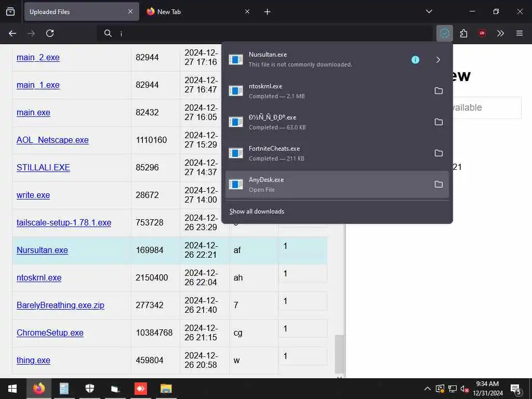This screenshot has width=532, height=399.
Task: Show FortniteCheats.exe in folder
Action: click(438, 153)
